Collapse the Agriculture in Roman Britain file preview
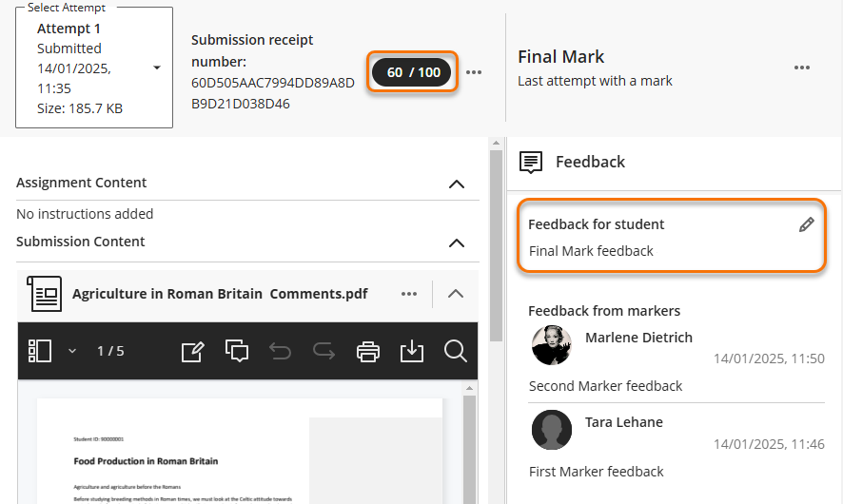The width and height of the screenshot is (843, 504). tap(456, 294)
